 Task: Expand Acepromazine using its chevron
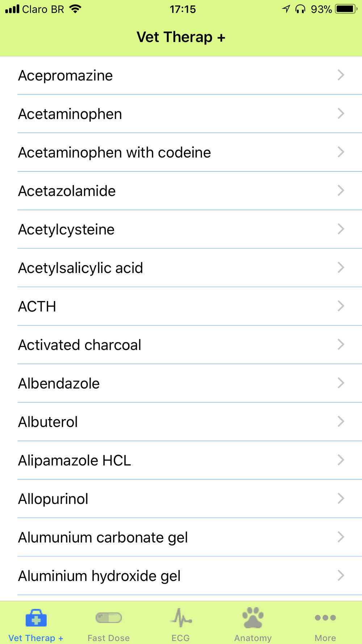341,75
